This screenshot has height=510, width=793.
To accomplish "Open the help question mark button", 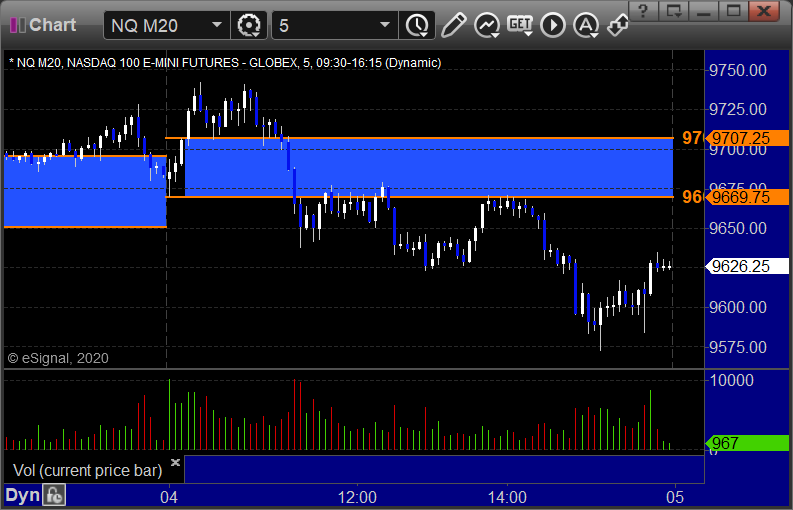I will [x=643, y=11].
